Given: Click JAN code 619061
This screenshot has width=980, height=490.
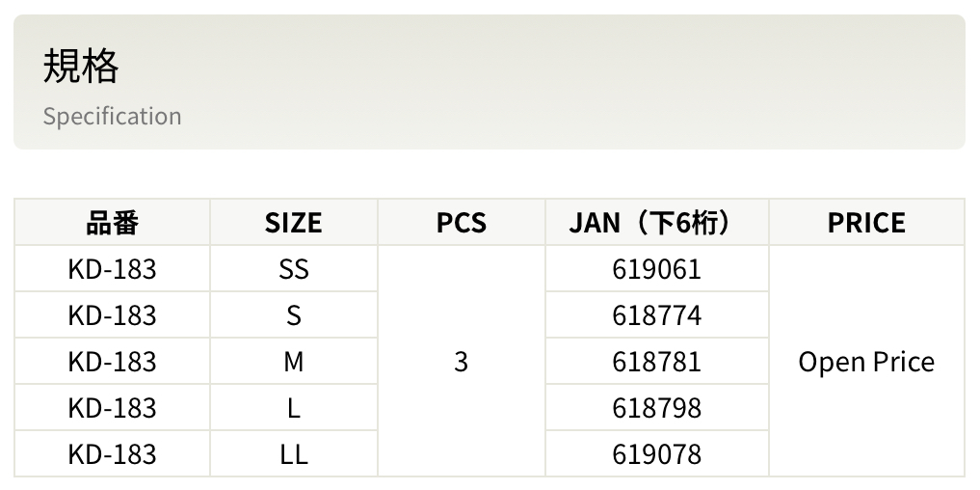Looking at the screenshot, I should (656, 269).
